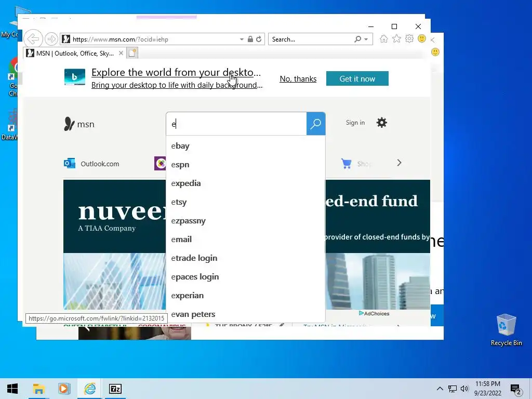Viewport: 532px width, 399px height.
Task: Open MSN settings gear icon
Action: pos(382,123)
